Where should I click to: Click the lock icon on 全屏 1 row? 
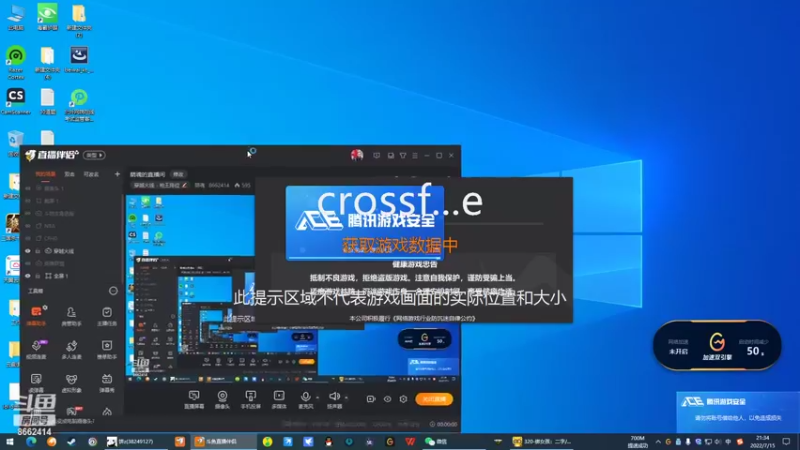point(38,276)
